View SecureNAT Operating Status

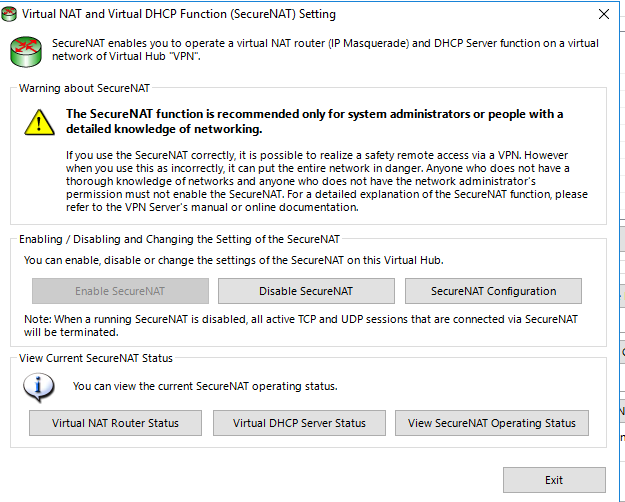pyautogui.click(x=491, y=423)
